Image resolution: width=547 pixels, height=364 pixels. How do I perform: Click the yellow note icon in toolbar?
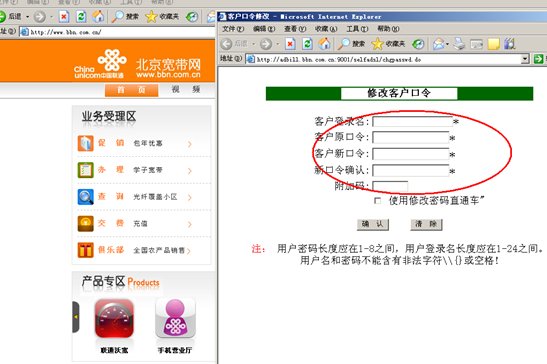pos(493,44)
